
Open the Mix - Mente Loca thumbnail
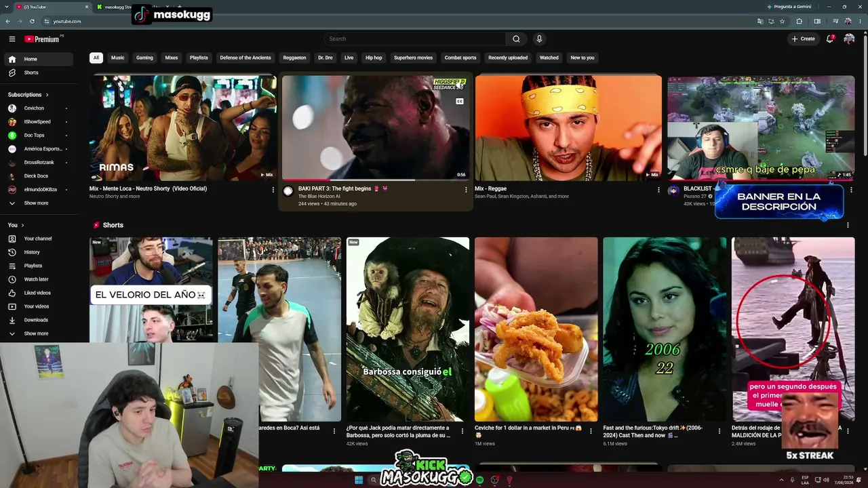tap(183, 128)
